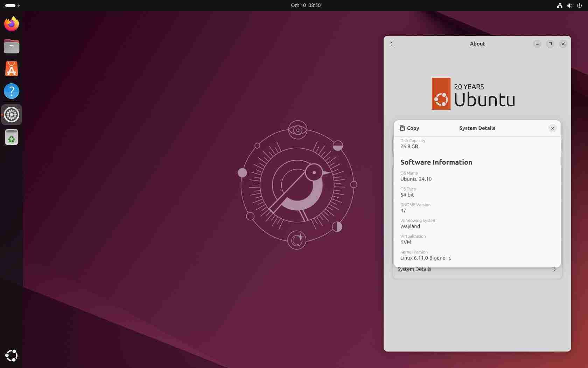Navigate back using the About header chevron
The image size is (588, 368).
(x=391, y=44)
